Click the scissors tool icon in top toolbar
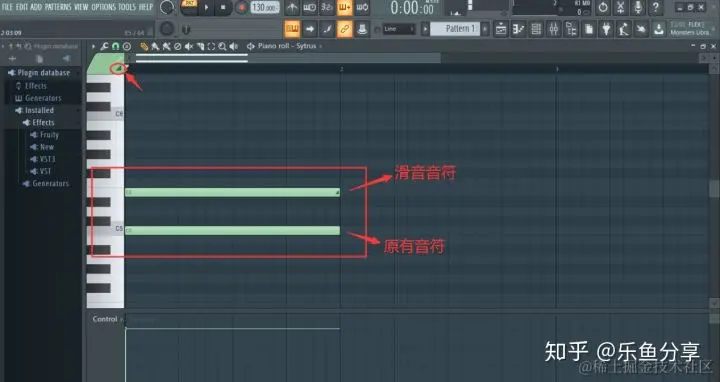Viewport: 720px width, 382px height. tap(620, 7)
